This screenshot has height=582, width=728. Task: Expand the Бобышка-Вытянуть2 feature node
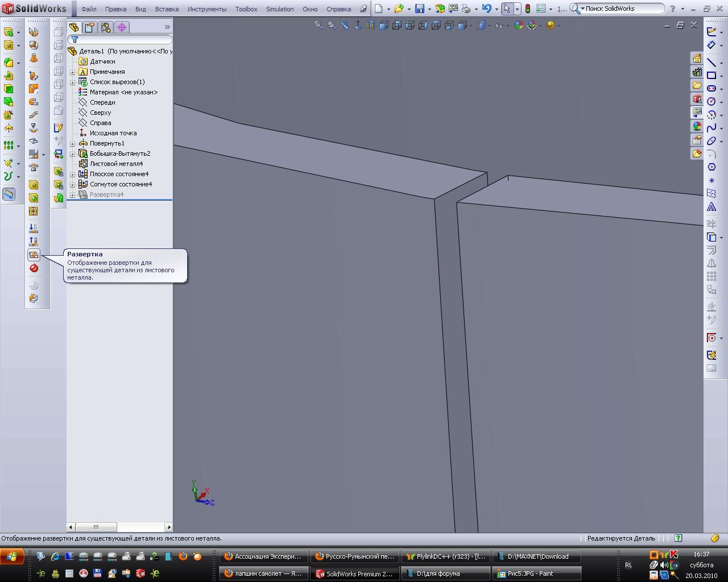click(73, 154)
